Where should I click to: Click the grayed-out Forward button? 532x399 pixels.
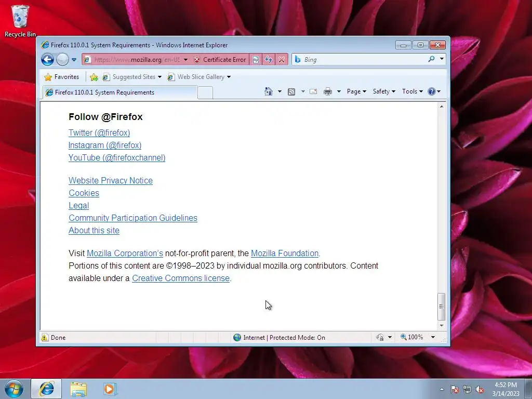(62, 60)
